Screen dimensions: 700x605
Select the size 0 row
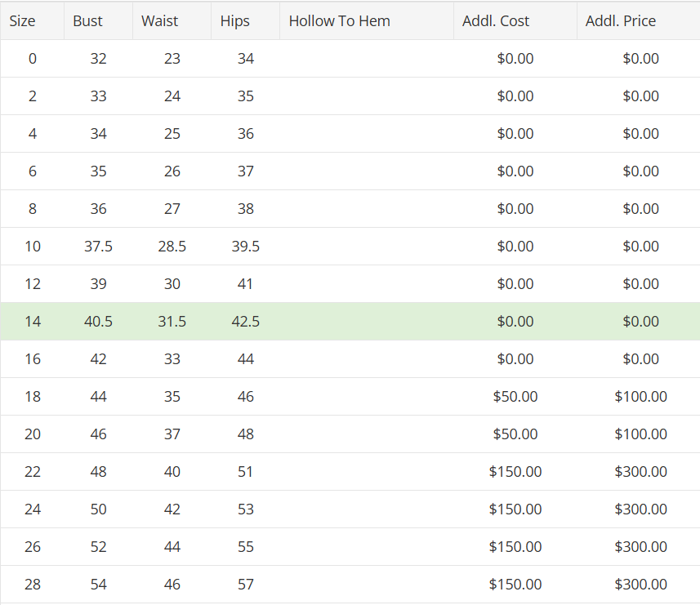point(350,59)
